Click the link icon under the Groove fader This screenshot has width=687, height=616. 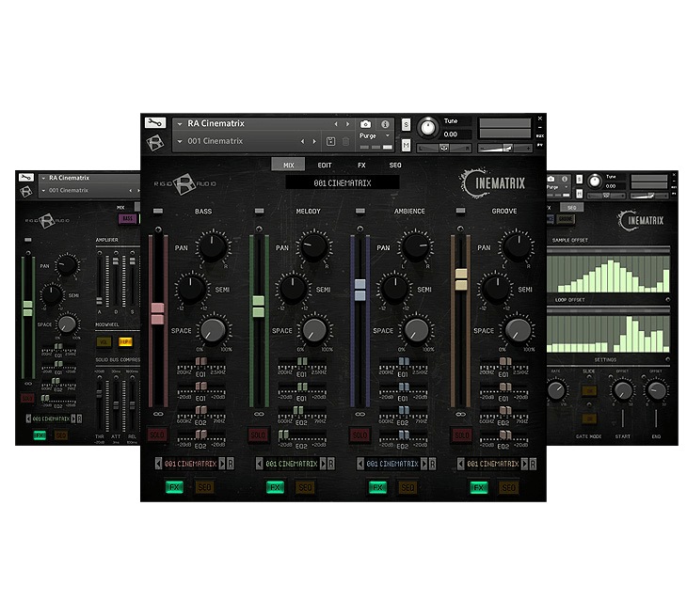pos(460,414)
